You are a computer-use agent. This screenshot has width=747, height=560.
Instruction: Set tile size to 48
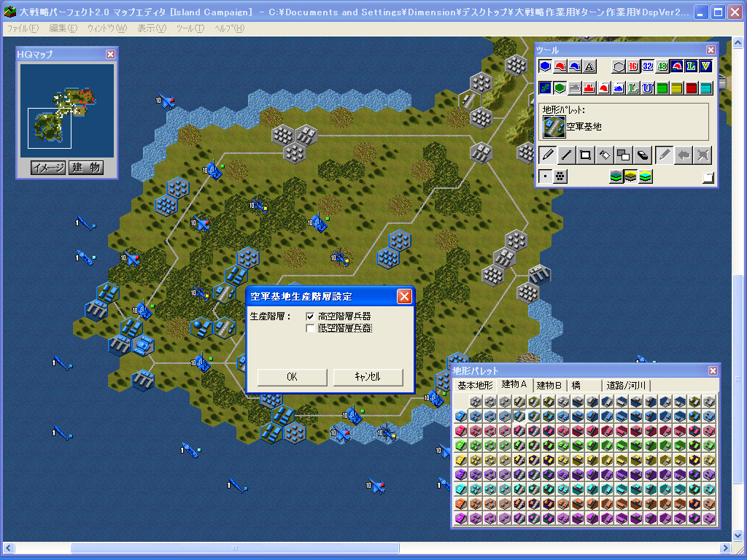pos(662,66)
